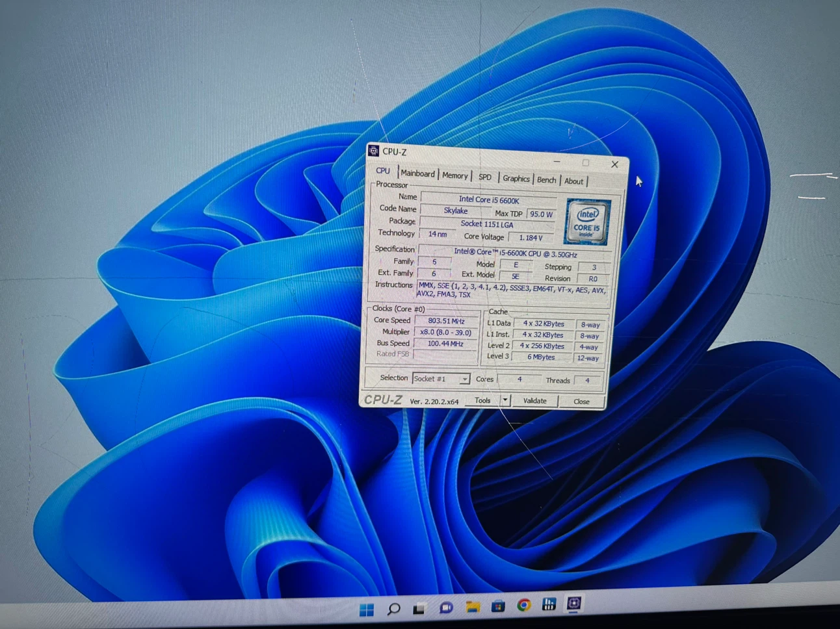Click the Technology value 14 nm

point(437,234)
